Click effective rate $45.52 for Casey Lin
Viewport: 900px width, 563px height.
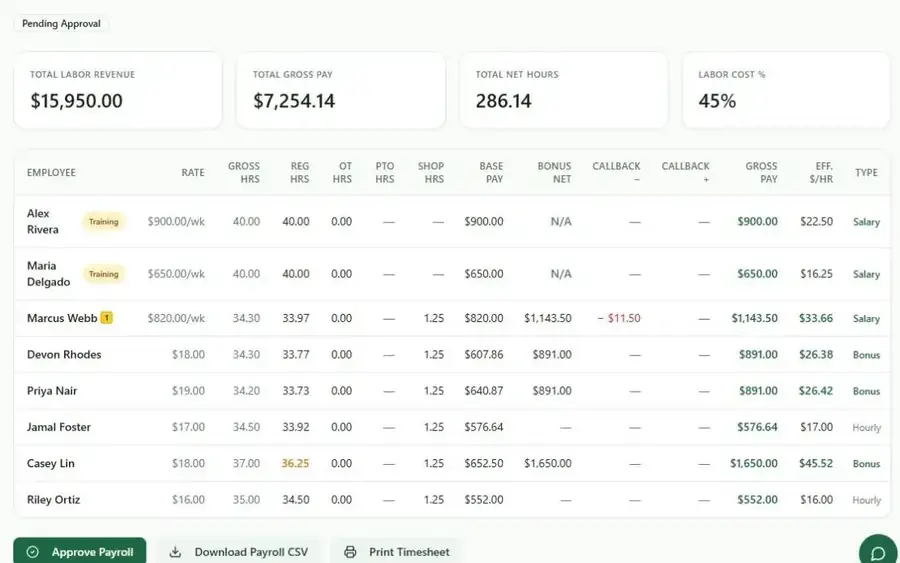(816, 463)
